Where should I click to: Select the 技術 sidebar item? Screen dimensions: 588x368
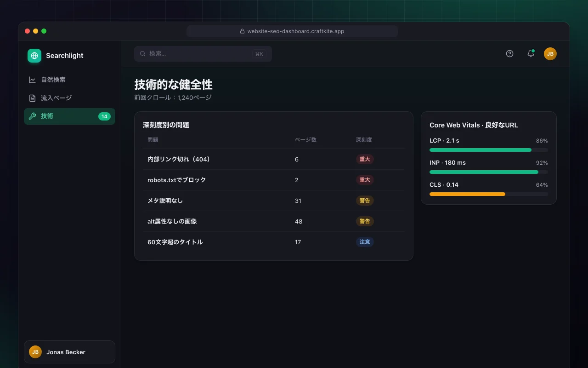[x=69, y=116]
